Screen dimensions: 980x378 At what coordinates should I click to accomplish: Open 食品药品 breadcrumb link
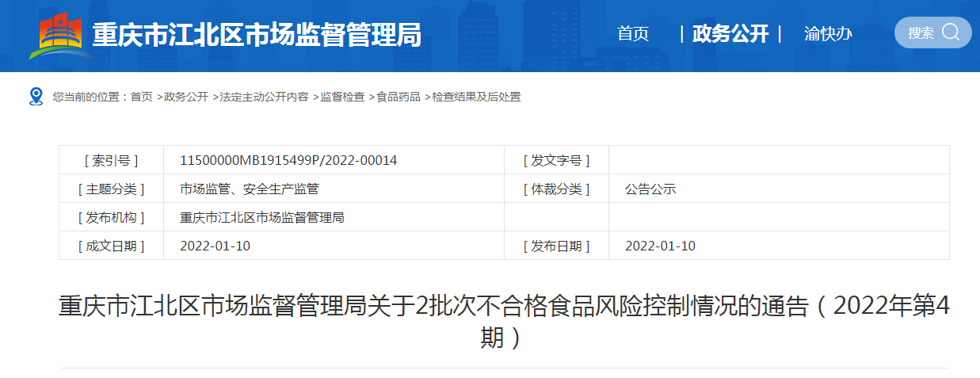(x=398, y=97)
